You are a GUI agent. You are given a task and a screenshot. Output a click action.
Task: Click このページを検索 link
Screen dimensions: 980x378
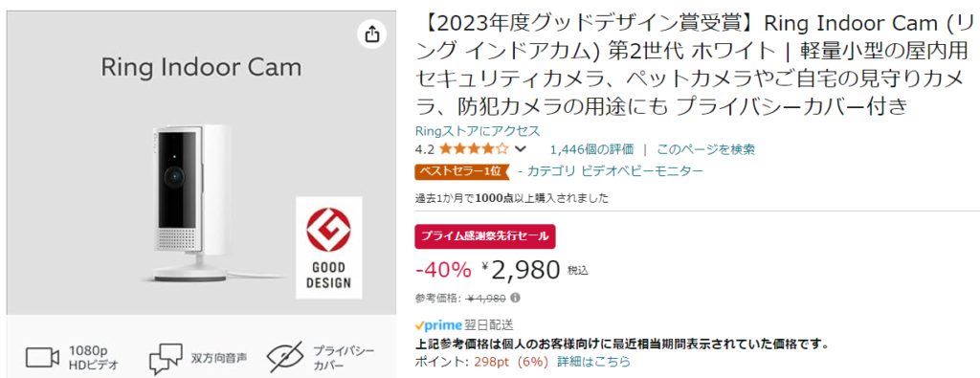click(x=705, y=149)
